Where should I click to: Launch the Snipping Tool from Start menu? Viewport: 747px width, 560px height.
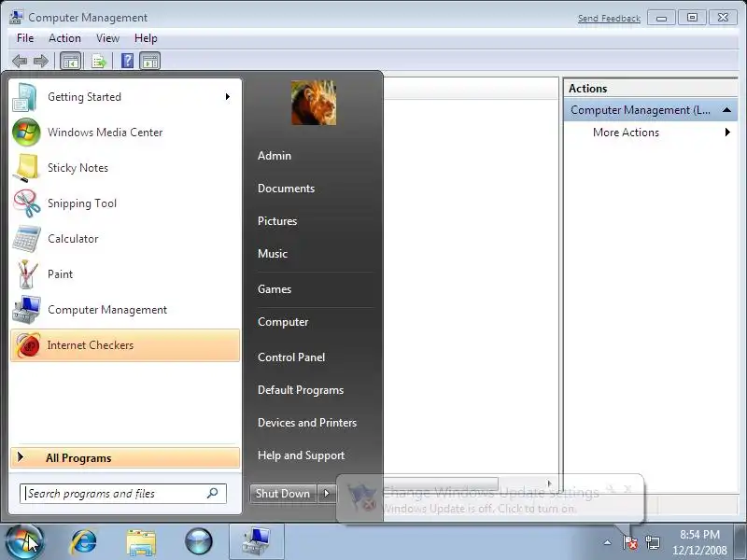pos(125,203)
